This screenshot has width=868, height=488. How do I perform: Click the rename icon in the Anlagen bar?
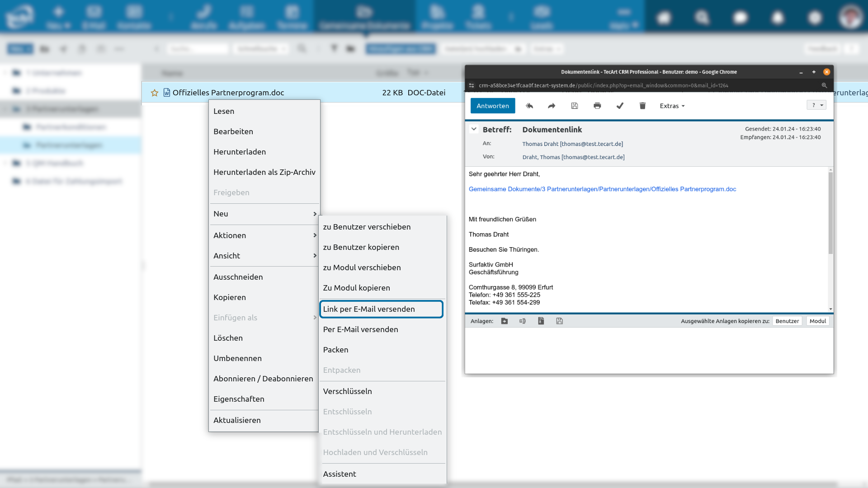coord(523,321)
